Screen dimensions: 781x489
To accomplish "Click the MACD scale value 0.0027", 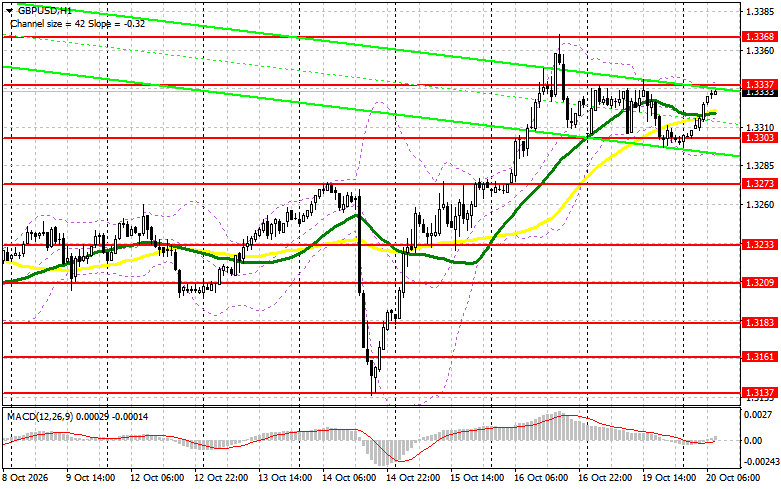I will click(758, 414).
